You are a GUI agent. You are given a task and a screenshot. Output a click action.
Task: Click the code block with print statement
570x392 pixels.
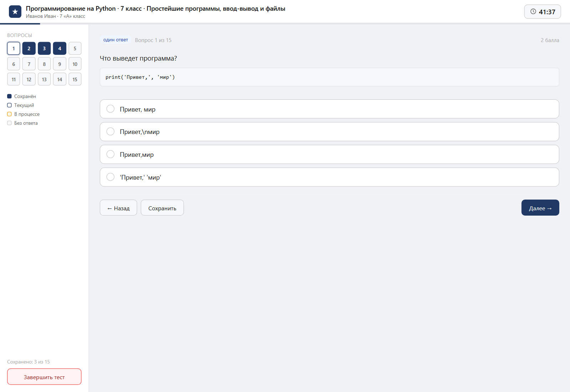coord(329,77)
